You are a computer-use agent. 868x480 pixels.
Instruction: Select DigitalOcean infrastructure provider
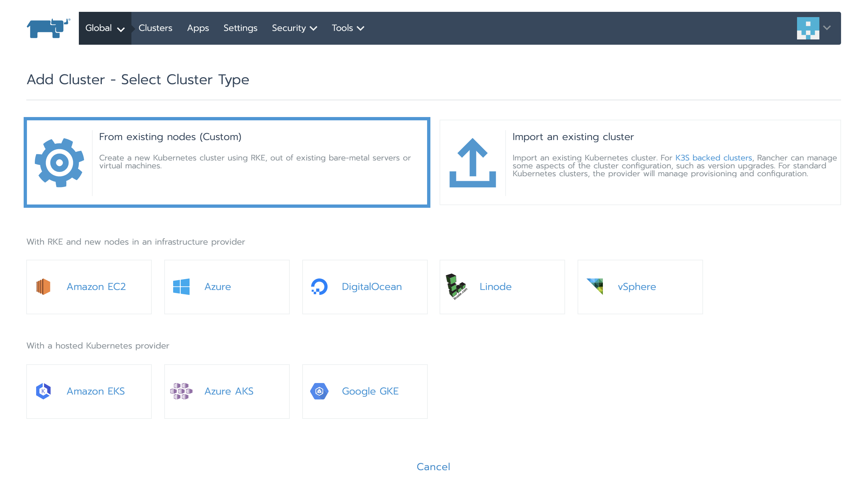click(x=364, y=287)
